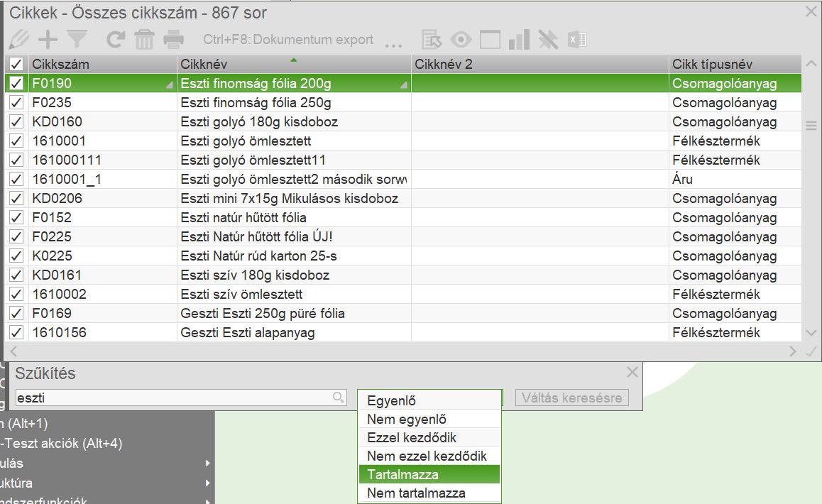Expand the 'ulás' submenu arrow
Image resolution: width=822 pixels, height=504 pixels.
click(x=207, y=463)
